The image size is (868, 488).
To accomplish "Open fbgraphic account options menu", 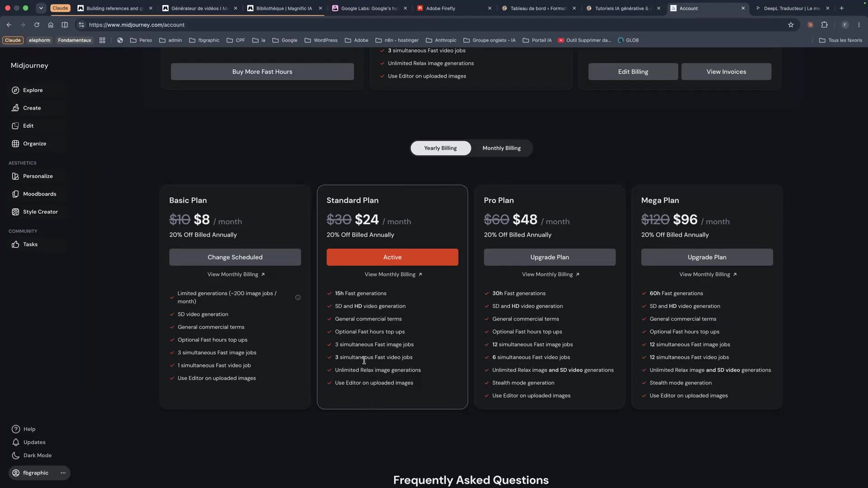I will [x=63, y=473].
